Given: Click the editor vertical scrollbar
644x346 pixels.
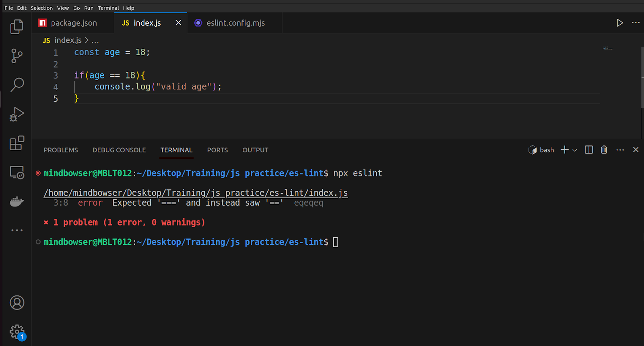Looking at the screenshot, I should pos(642,77).
